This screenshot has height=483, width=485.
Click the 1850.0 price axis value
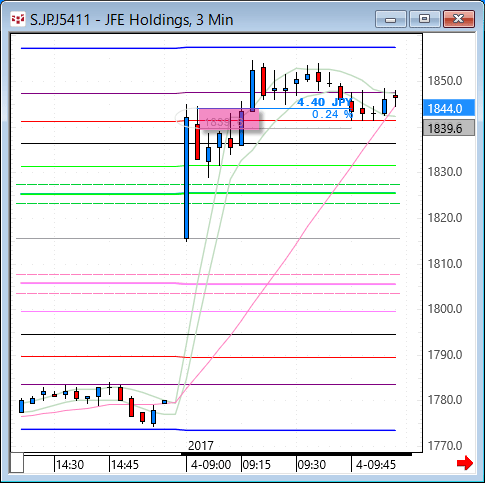point(445,81)
